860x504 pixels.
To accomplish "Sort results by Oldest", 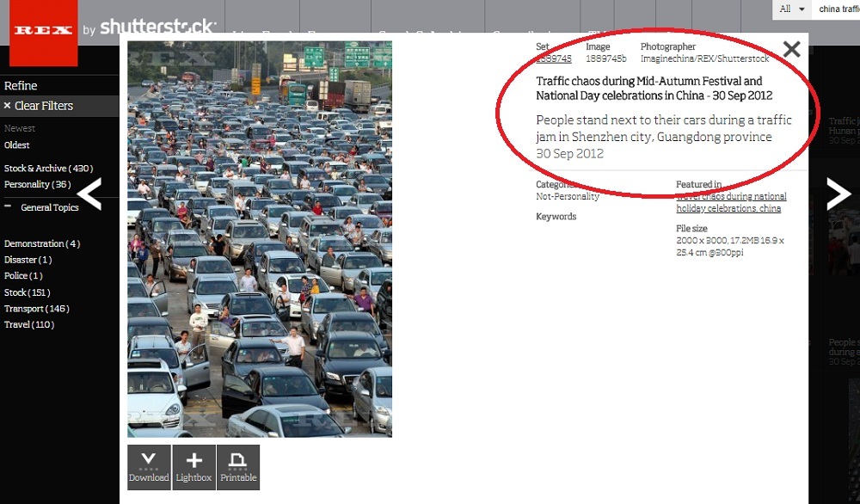I will coord(17,145).
